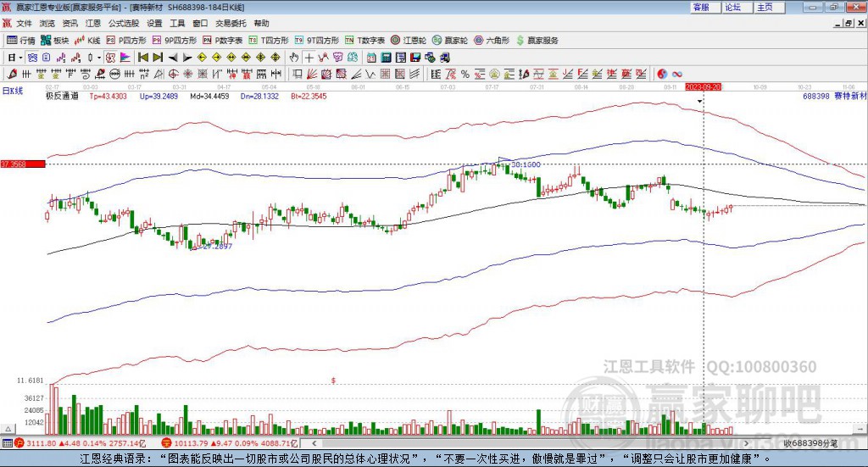Open the 江恩轮 Gann wheel
Screen dimensions: 868x467
[409, 41]
